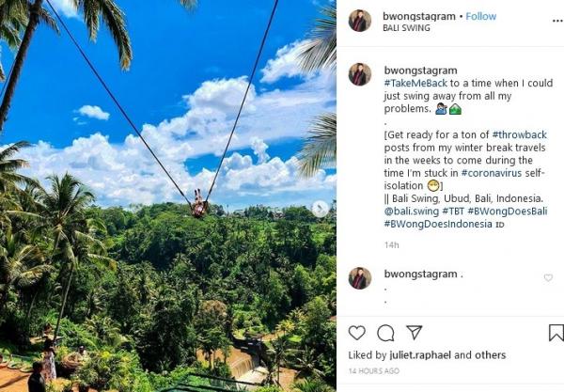564x392 pixels.
Task: Open the profile avatar in post header
Action: click(x=360, y=21)
